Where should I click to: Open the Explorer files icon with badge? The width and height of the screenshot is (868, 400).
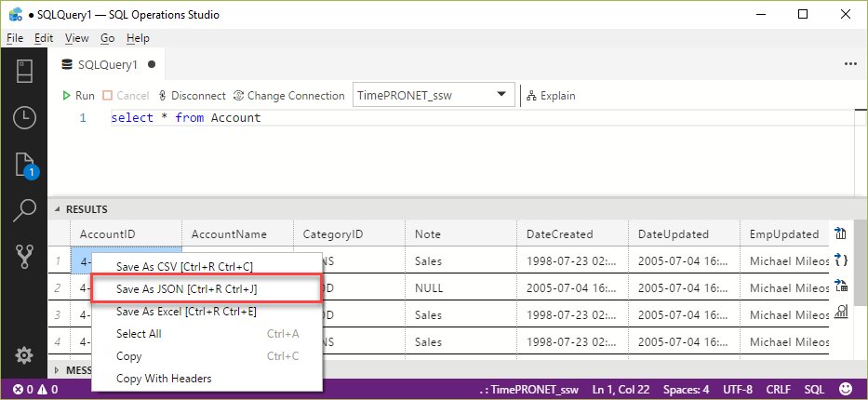point(25,165)
